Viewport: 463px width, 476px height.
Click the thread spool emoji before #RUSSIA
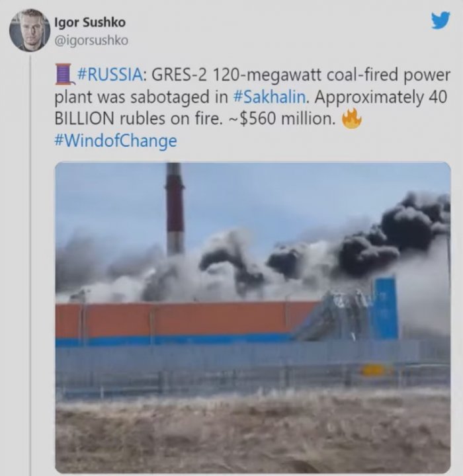coord(64,74)
